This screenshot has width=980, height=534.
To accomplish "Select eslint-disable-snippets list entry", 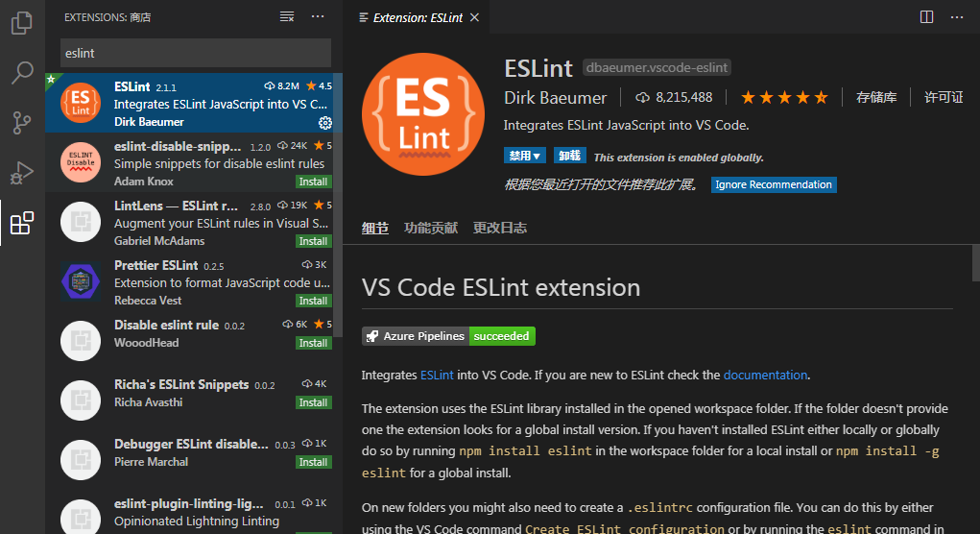I will [194, 162].
